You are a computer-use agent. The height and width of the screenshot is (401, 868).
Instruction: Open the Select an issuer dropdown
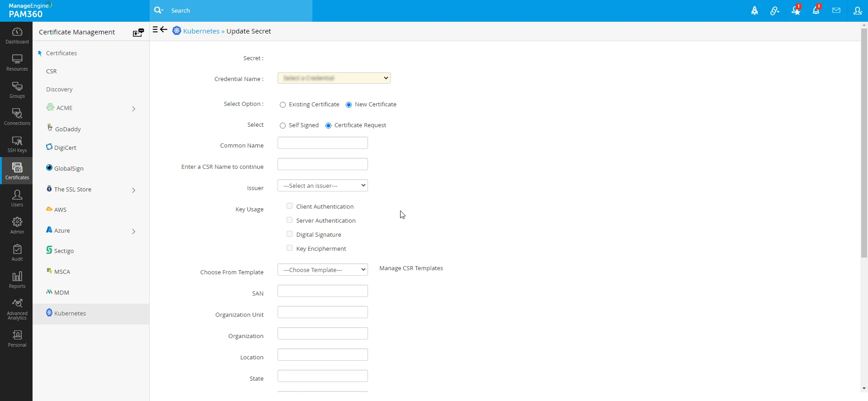click(x=322, y=186)
